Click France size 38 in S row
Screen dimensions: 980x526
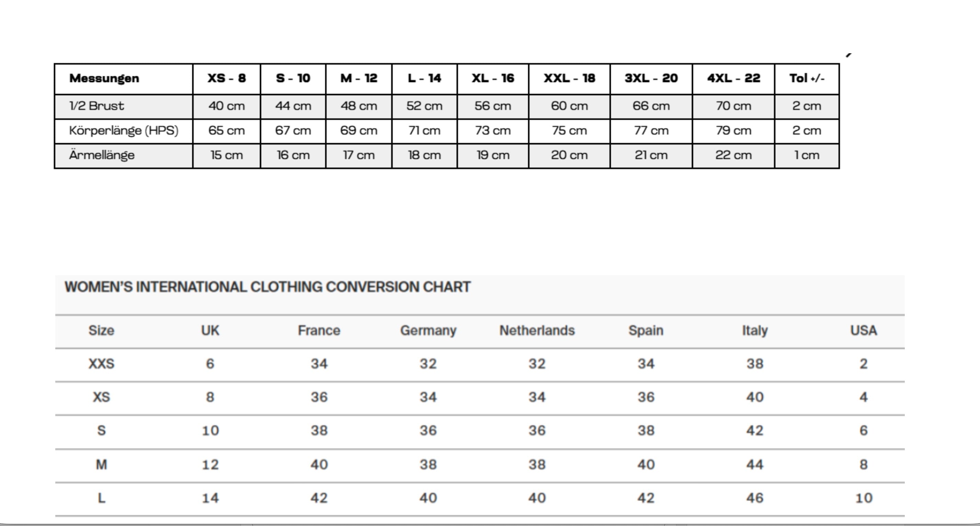(x=319, y=431)
